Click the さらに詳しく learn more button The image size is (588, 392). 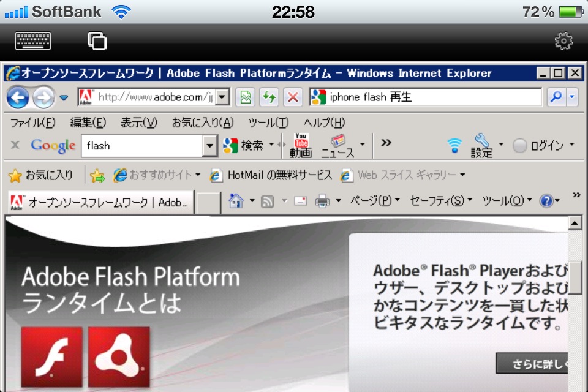[x=532, y=363]
